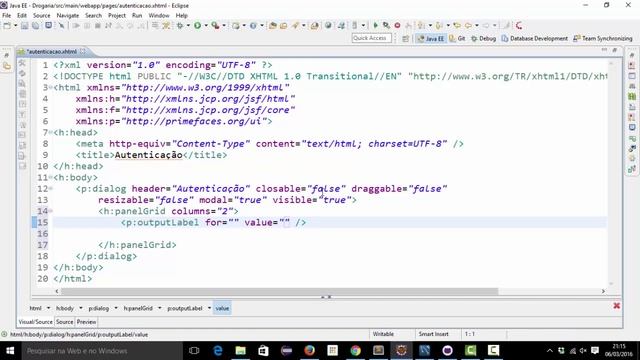The image size is (640, 360).
Task: Click the Run Last Tool external tools icon
Action: point(215,26)
